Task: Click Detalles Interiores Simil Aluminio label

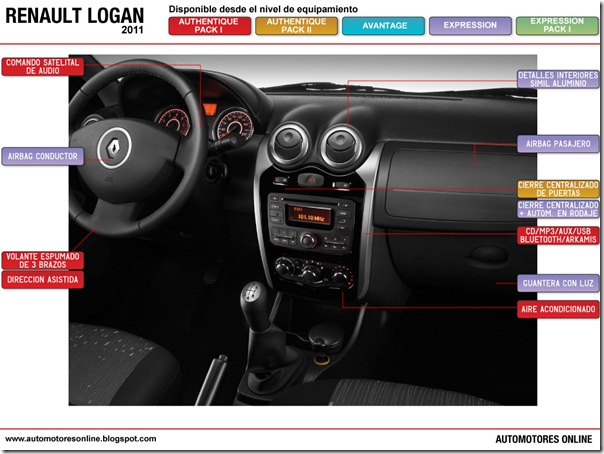Action: coord(558,79)
